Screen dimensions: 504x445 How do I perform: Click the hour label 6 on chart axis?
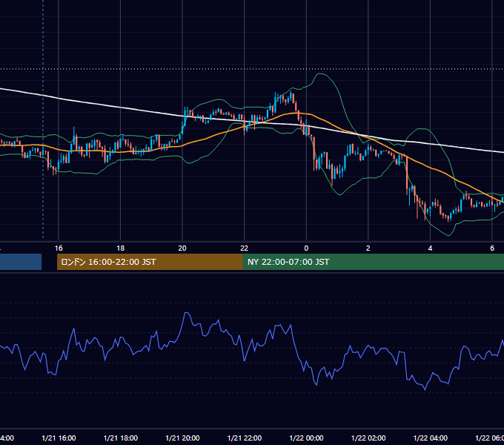pyautogui.click(x=492, y=248)
